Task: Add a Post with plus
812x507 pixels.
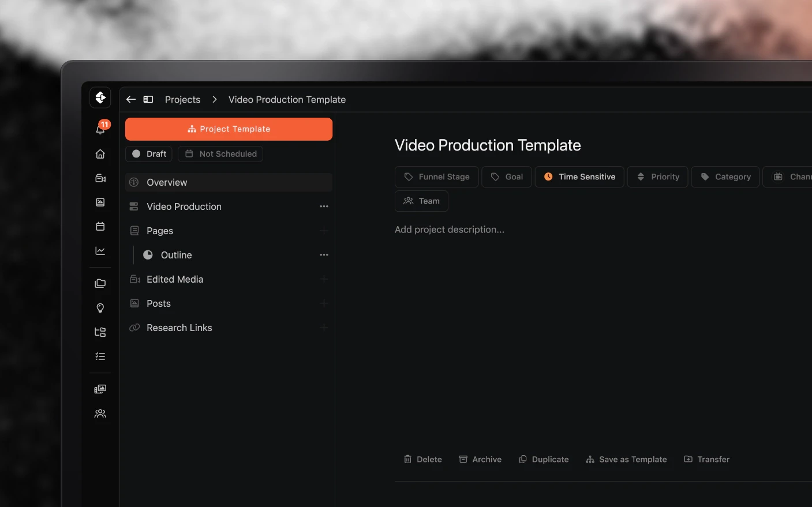Action: [x=324, y=303]
